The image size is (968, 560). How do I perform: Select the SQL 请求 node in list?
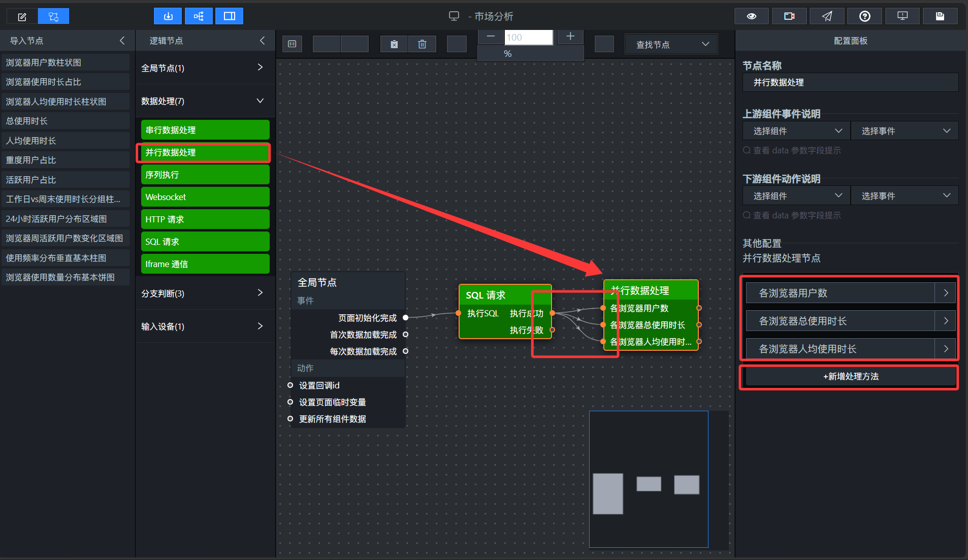point(205,242)
